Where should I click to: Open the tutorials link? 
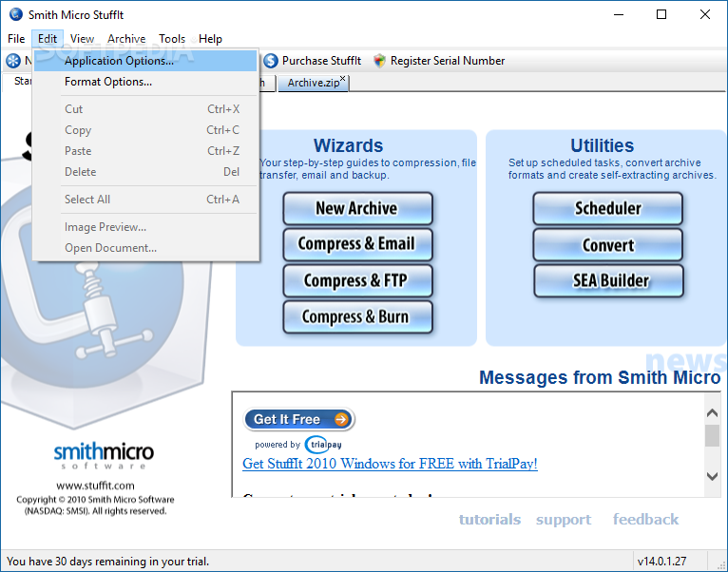[489, 519]
